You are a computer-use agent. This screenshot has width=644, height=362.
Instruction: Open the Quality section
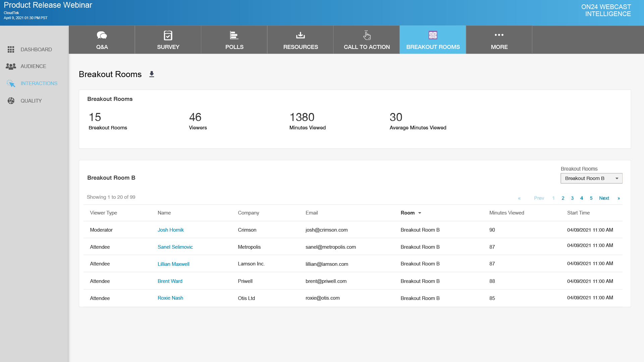pos(31,101)
